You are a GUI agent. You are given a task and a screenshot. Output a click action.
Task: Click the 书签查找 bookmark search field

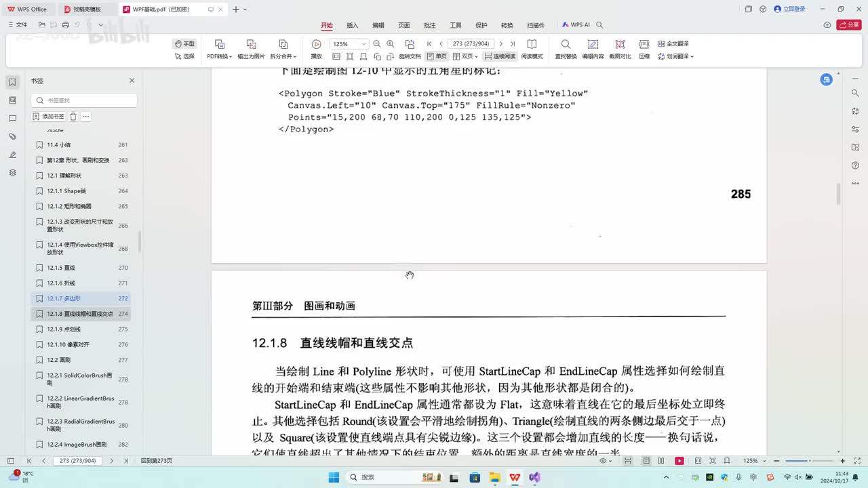click(84, 100)
